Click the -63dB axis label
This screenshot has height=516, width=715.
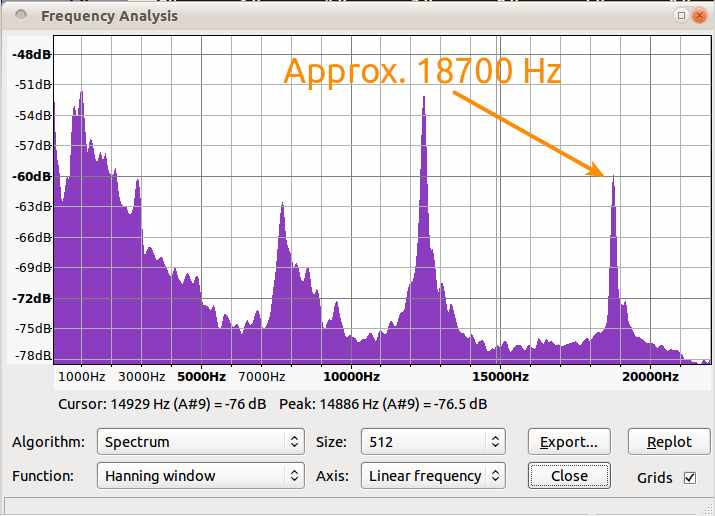(33, 206)
